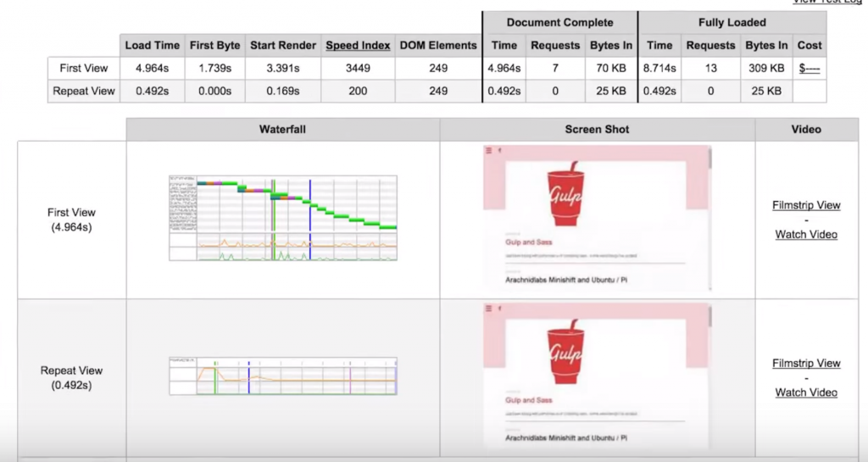Viewport: 868px width, 462px height.
Task: Click the Gulp cup logo in Repeat View screenshot
Action: [x=565, y=352]
